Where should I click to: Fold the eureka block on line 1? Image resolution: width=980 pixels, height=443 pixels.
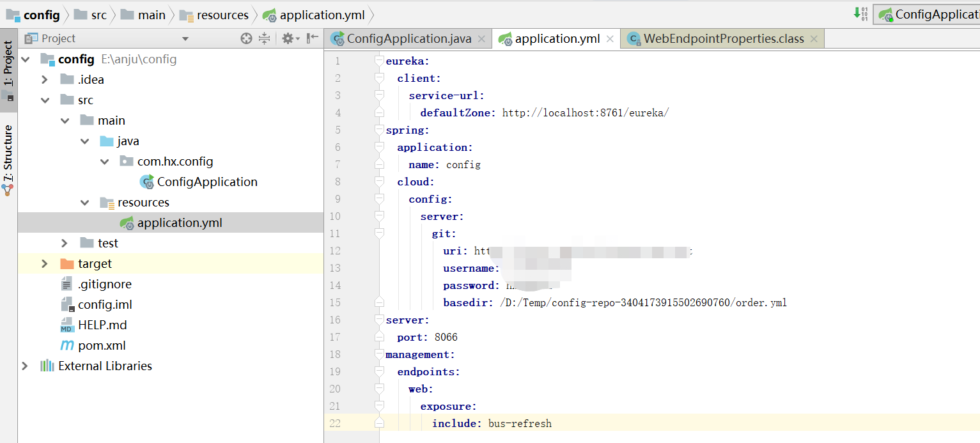(379, 61)
